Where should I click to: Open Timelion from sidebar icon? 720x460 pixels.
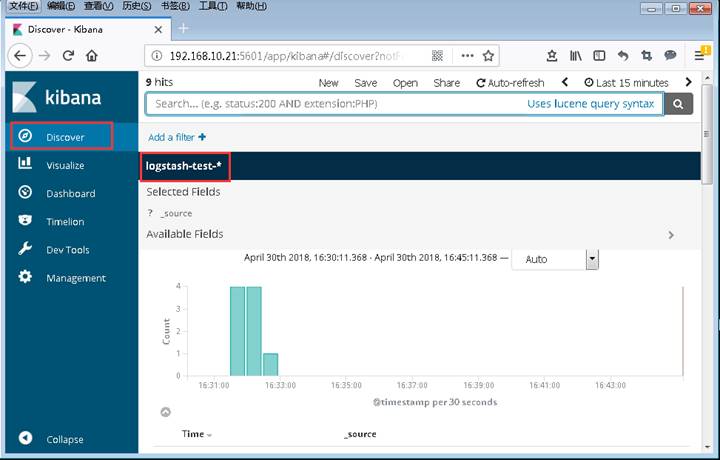point(26,221)
